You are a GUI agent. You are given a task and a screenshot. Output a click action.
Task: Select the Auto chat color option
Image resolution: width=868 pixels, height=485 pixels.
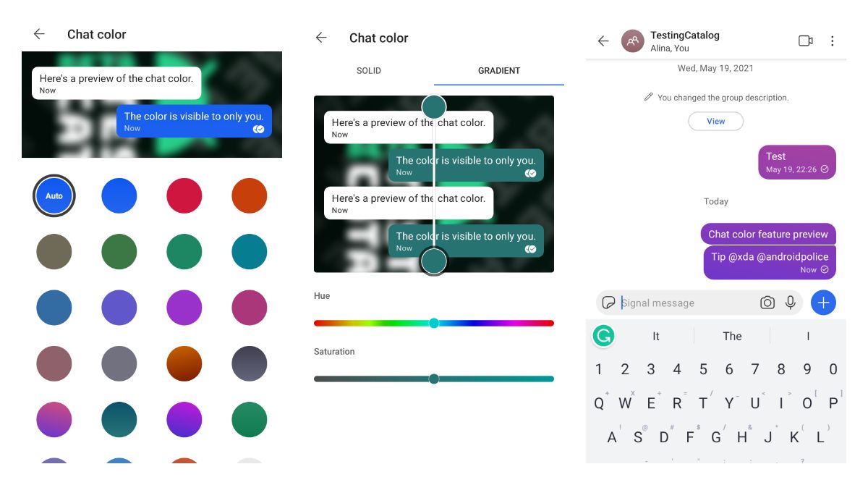[54, 195]
